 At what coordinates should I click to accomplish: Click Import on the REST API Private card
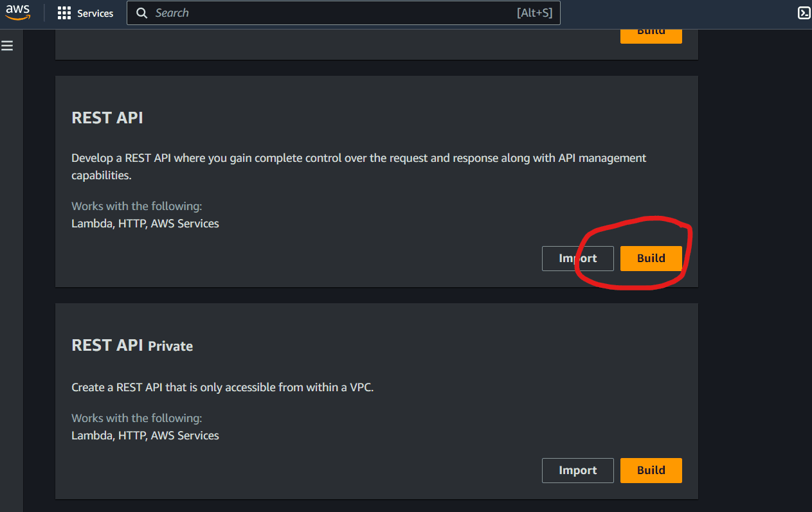coord(577,470)
